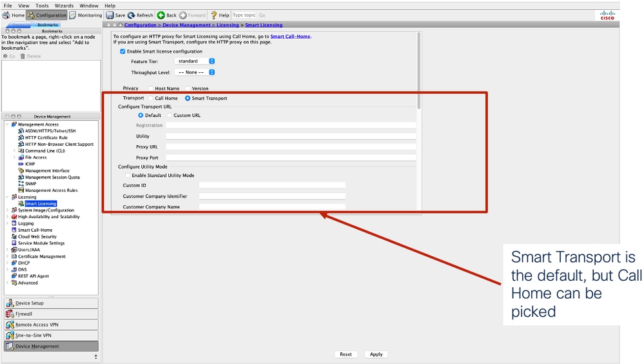This screenshot has width=644, height=364.
Task: Expand the Users/AAA node
Action: coord(7,250)
